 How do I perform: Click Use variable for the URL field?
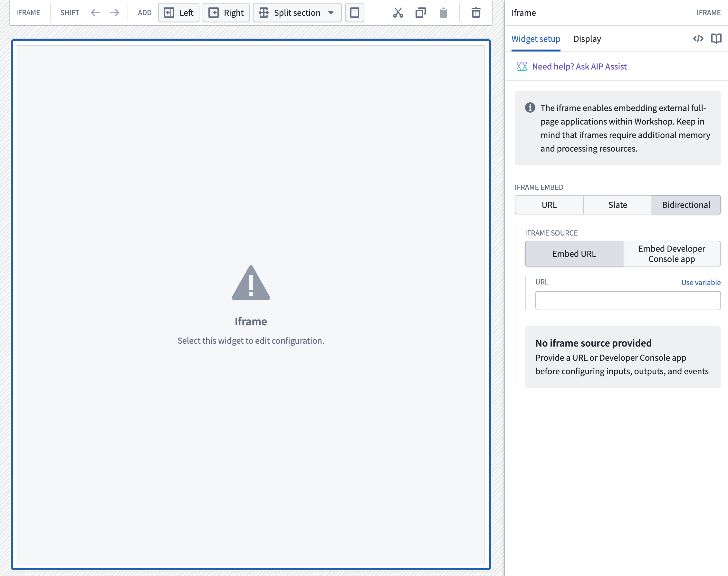click(701, 282)
